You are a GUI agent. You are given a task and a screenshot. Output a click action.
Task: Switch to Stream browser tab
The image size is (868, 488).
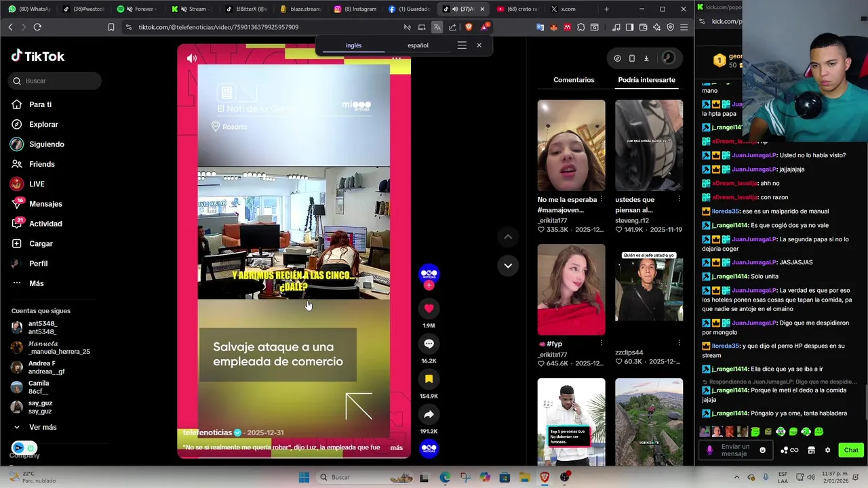point(192,9)
